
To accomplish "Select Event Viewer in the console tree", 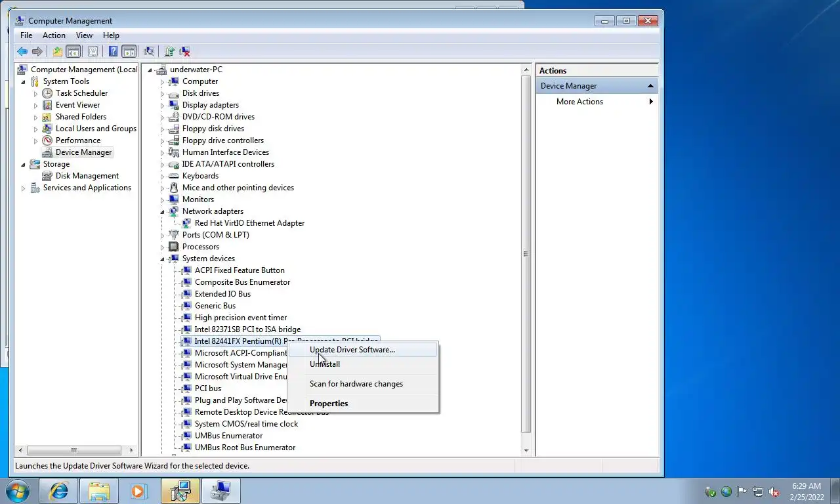I will coord(77,105).
